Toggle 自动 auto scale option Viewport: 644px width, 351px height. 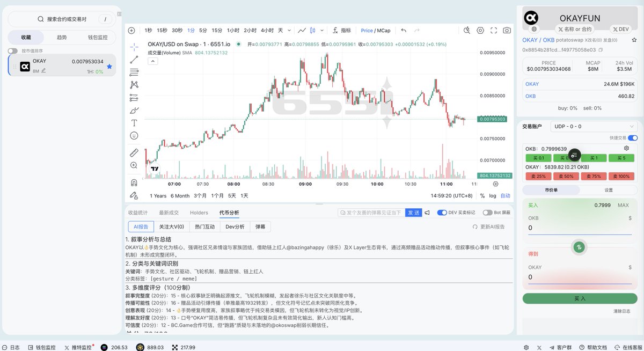(505, 196)
